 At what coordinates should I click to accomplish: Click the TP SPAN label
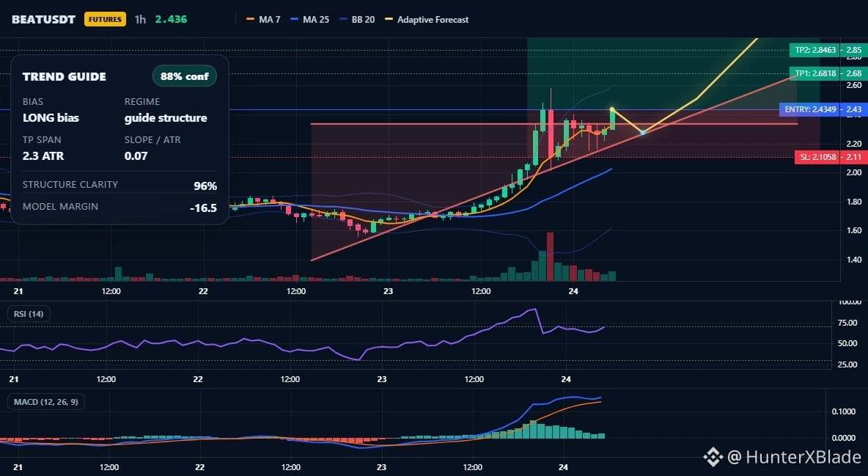(42, 139)
